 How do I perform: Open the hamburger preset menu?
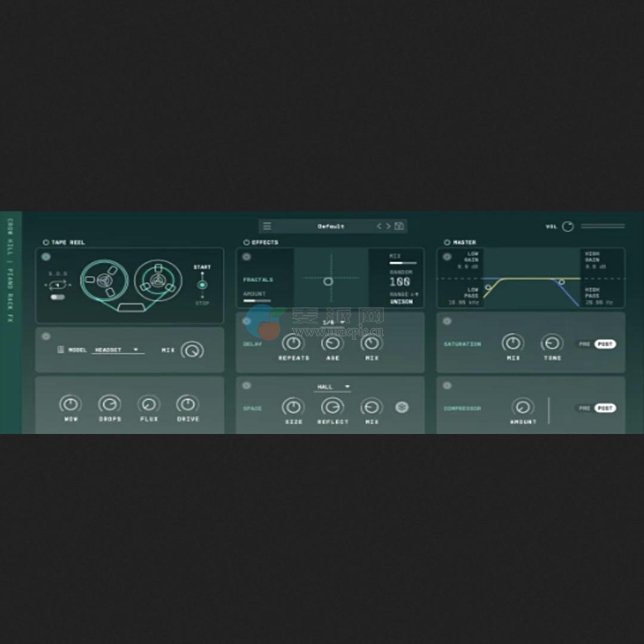click(267, 227)
